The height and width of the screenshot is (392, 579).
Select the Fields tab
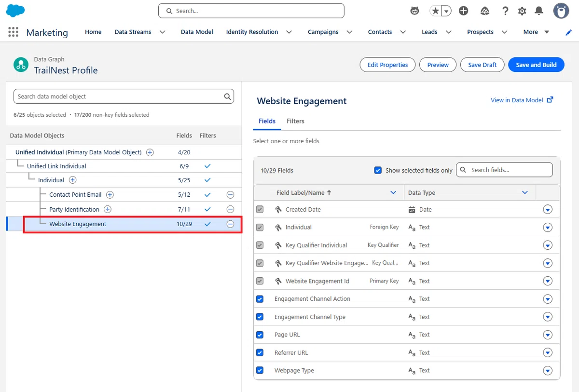(267, 121)
